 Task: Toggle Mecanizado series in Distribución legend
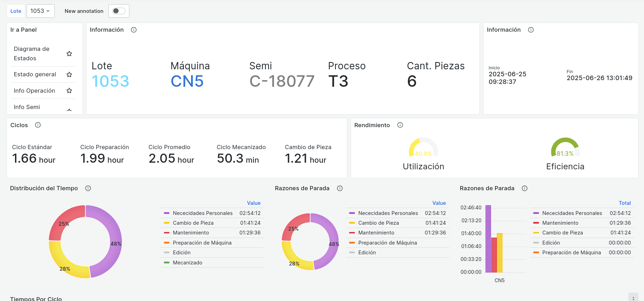tap(187, 263)
